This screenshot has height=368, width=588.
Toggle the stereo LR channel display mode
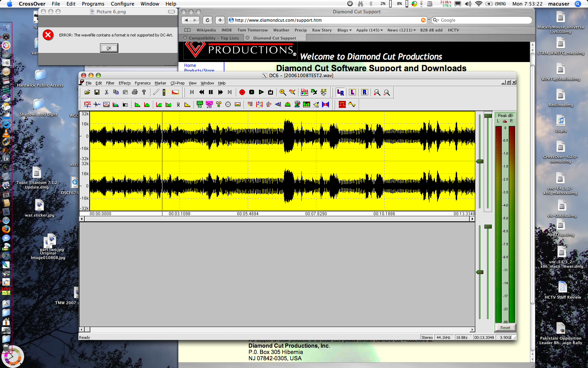(340, 92)
